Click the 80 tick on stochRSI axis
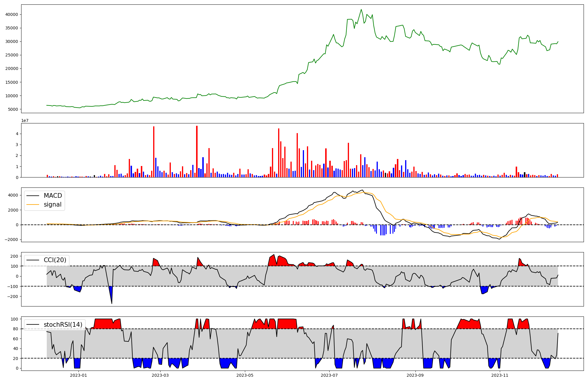 tap(15, 329)
